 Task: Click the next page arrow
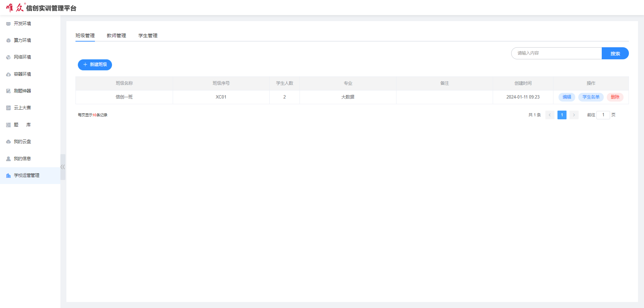(574, 115)
